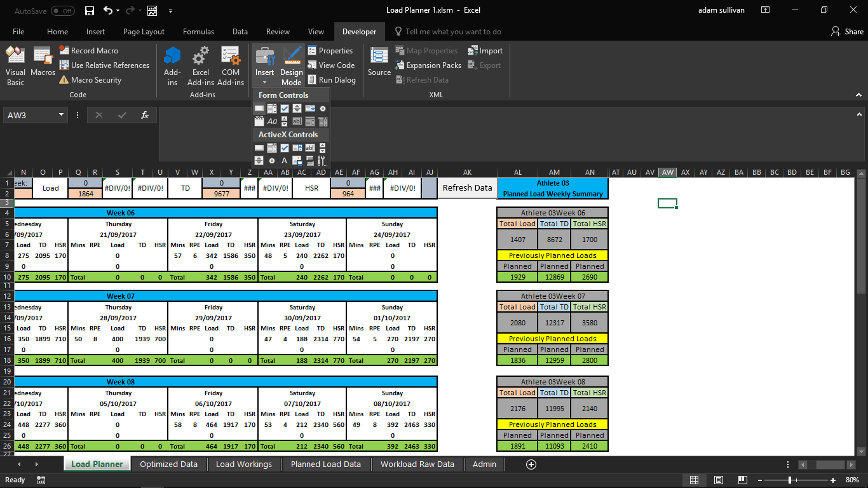Open the Optimized Data sheet tab
The image size is (868, 488).
[x=168, y=464]
